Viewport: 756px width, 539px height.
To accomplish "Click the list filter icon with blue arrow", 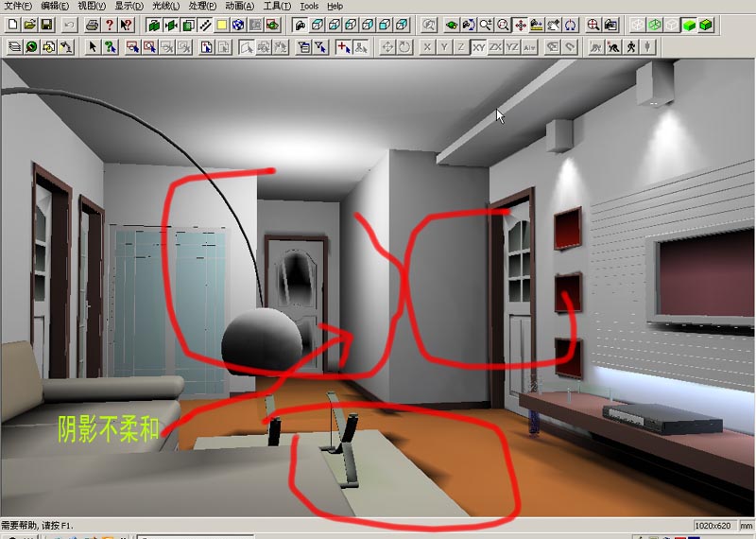I will [303, 46].
